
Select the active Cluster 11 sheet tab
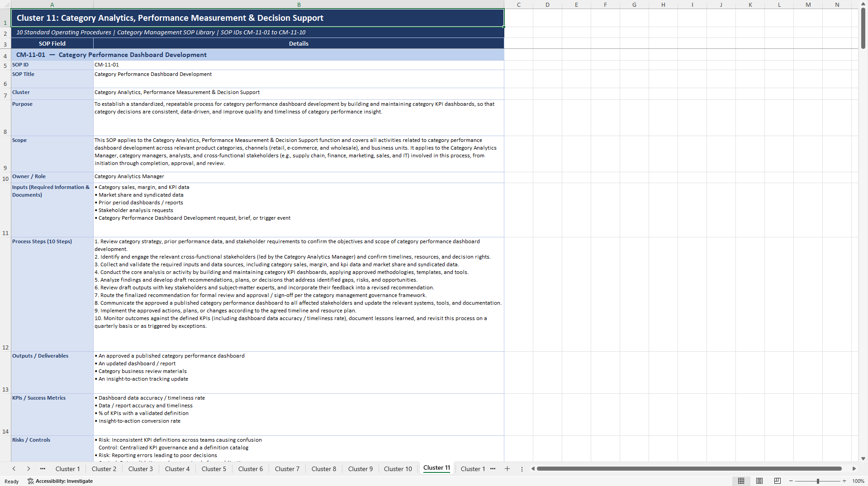(x=437, y=468)
